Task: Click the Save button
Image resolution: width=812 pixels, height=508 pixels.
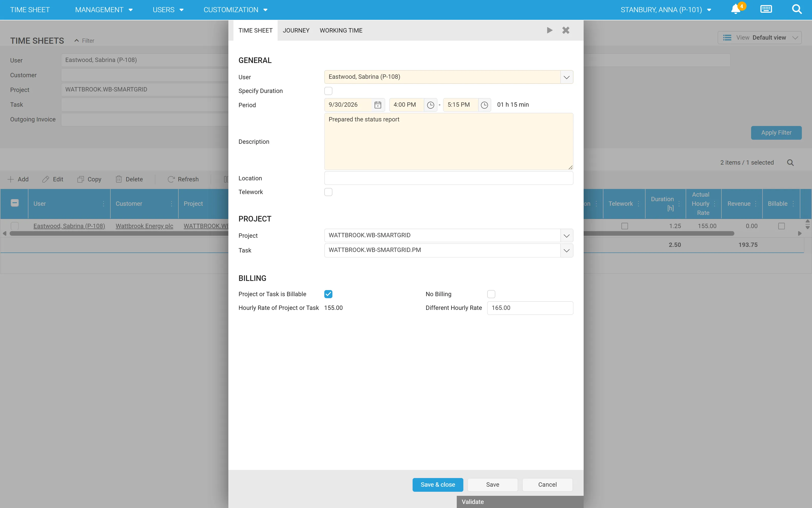Action: 493,485
